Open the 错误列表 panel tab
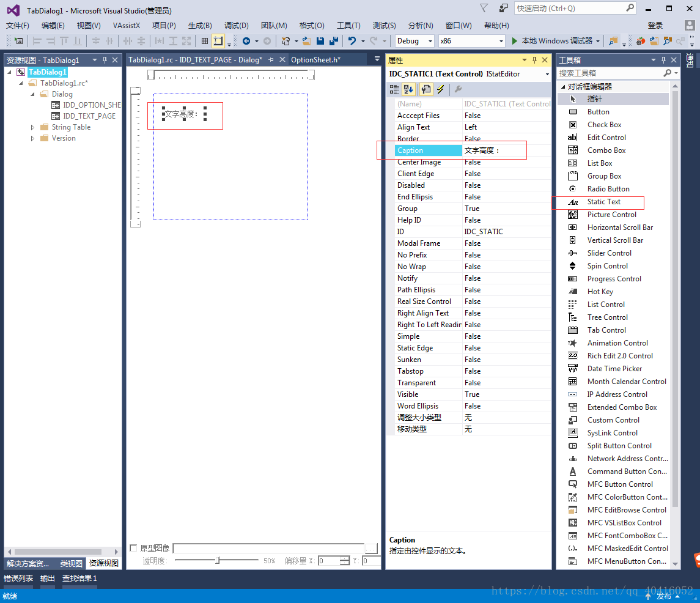700x603 pixels. tap(18, 579)
